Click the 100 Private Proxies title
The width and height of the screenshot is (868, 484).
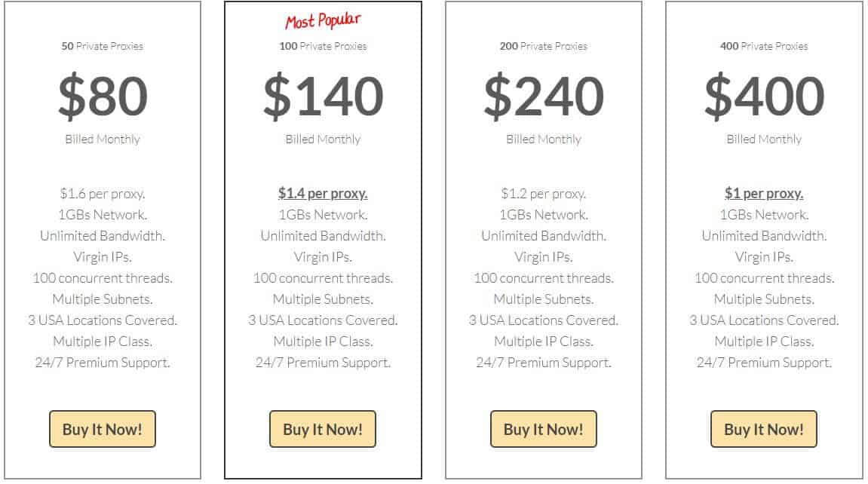pos(323,46)
